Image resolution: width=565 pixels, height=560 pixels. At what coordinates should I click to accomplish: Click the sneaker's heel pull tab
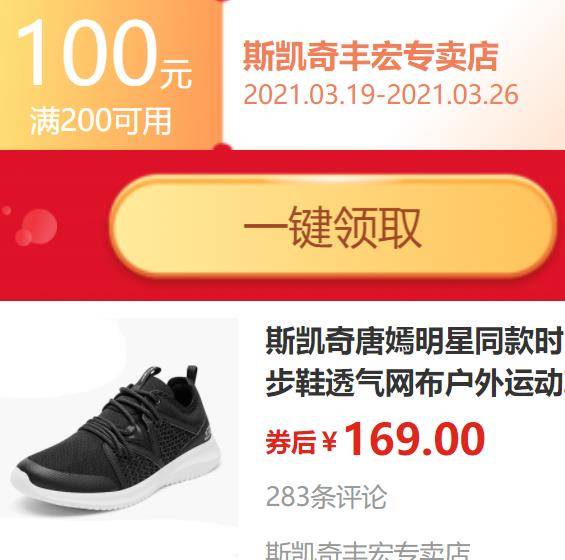[x=192, y=376]
